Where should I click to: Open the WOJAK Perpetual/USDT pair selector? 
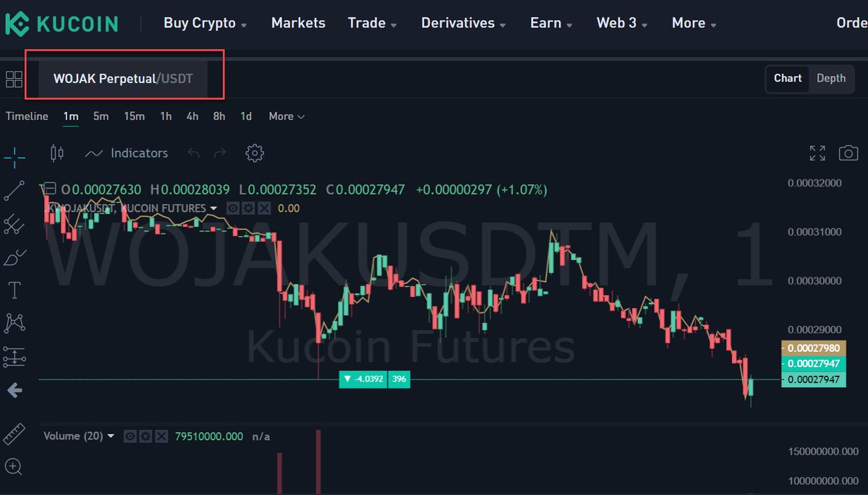coord(123,79)
